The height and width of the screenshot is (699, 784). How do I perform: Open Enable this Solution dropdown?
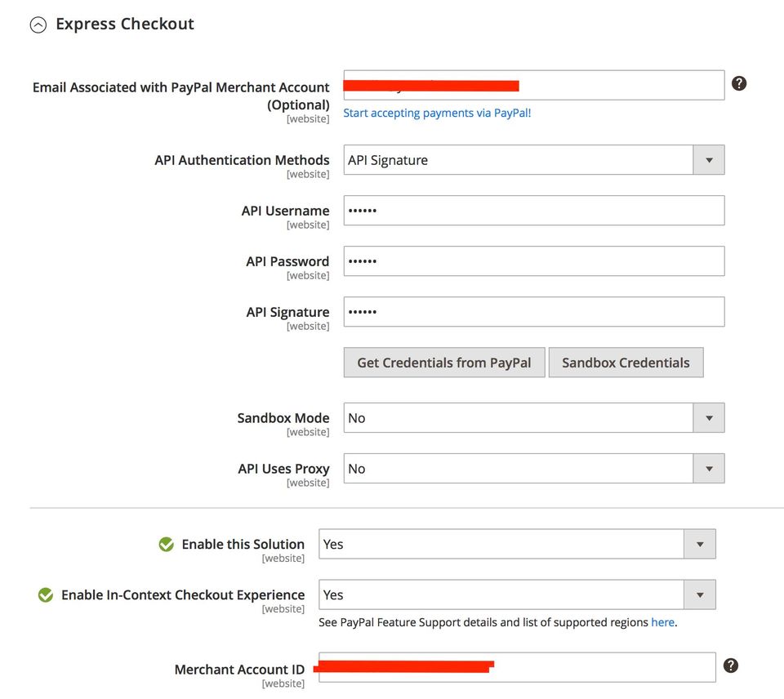(517, 544)
